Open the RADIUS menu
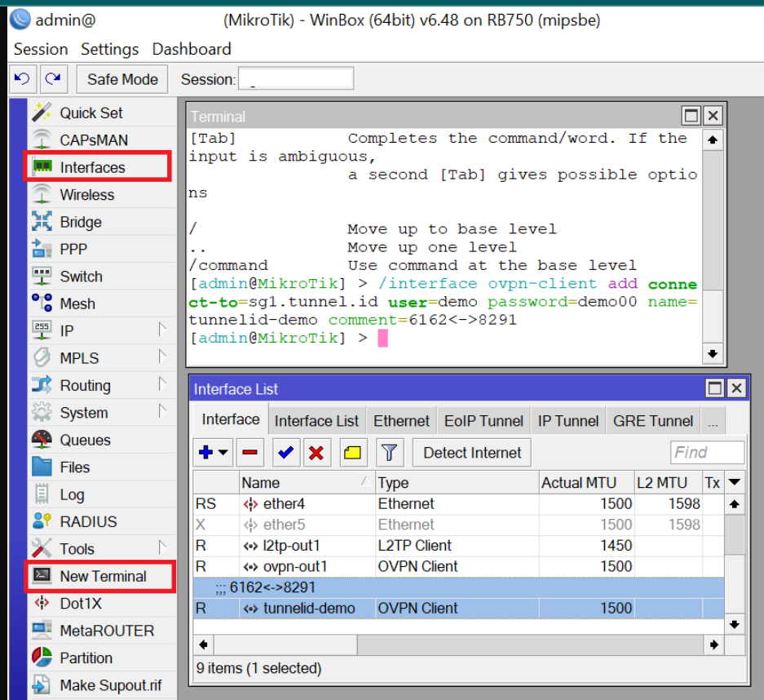This screenshot has height=700, width=764. tap(102, 521)
